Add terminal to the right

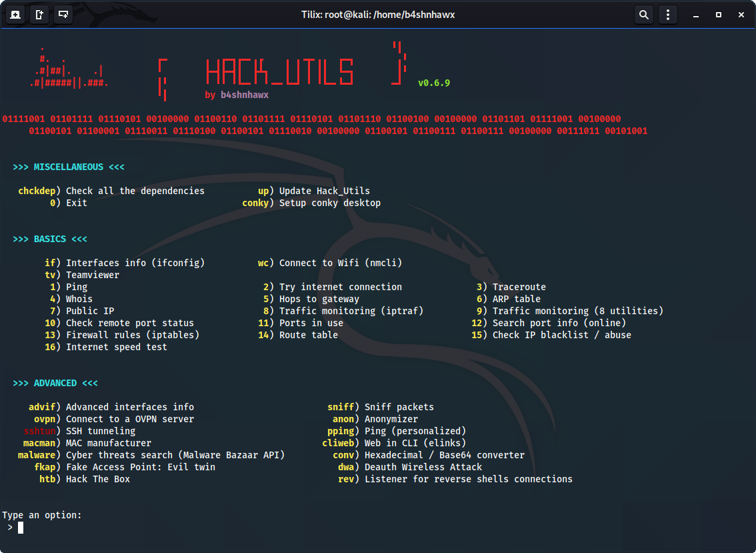(x=39, y=15)
